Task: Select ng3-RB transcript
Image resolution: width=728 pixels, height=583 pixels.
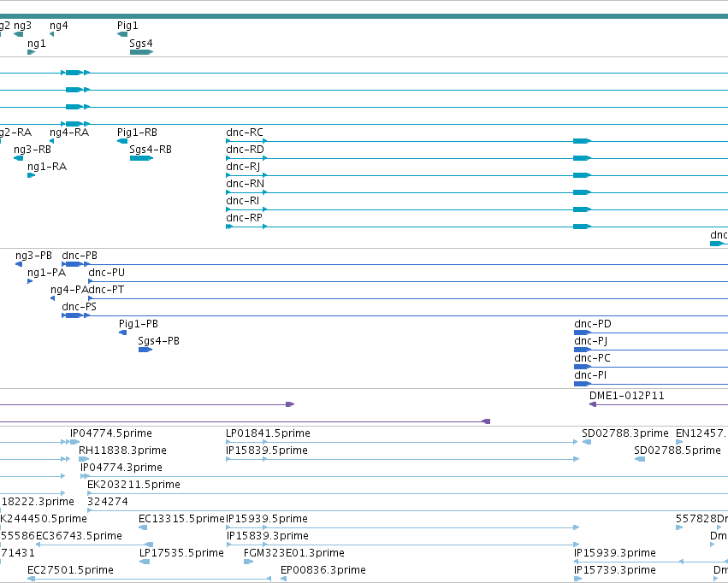Action: 18,158
